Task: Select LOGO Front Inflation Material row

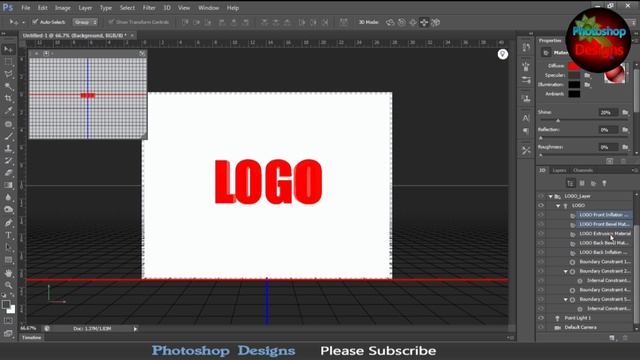Action: click(x=604, y=215)
